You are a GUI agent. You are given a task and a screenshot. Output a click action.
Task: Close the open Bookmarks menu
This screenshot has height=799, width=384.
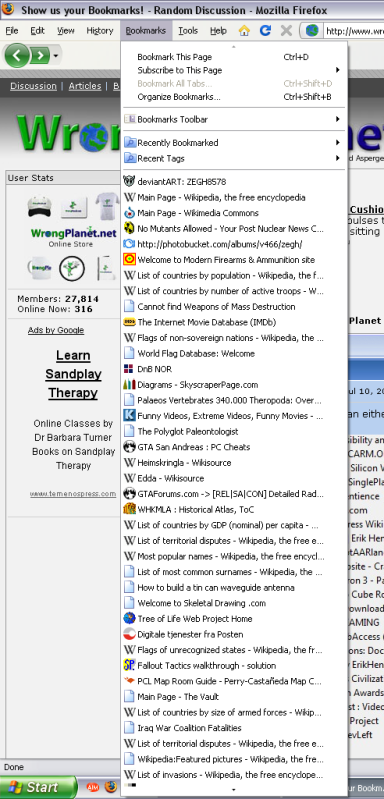coord(146,31)
